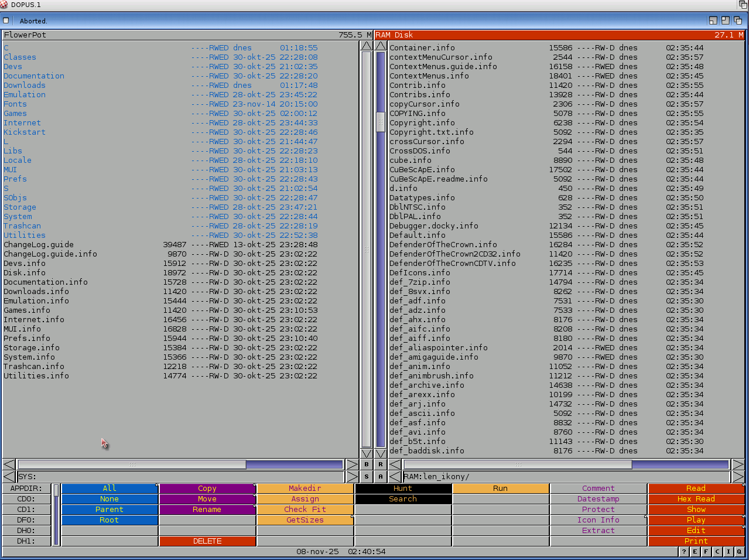Click the B button between the panes
Image resolution: width=749 pixels, height=560 pixels.
(x=367, y=465)
